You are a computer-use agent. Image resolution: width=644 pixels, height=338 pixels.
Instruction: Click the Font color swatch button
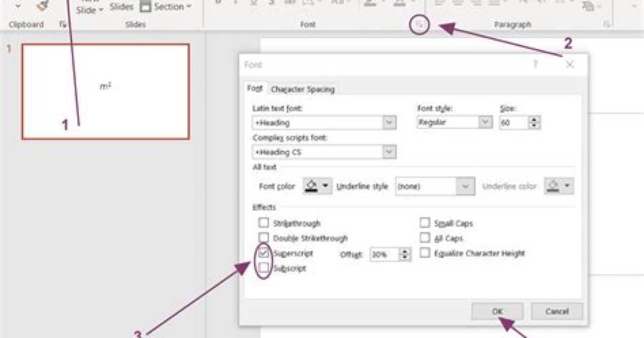click(x=311, y=186)
